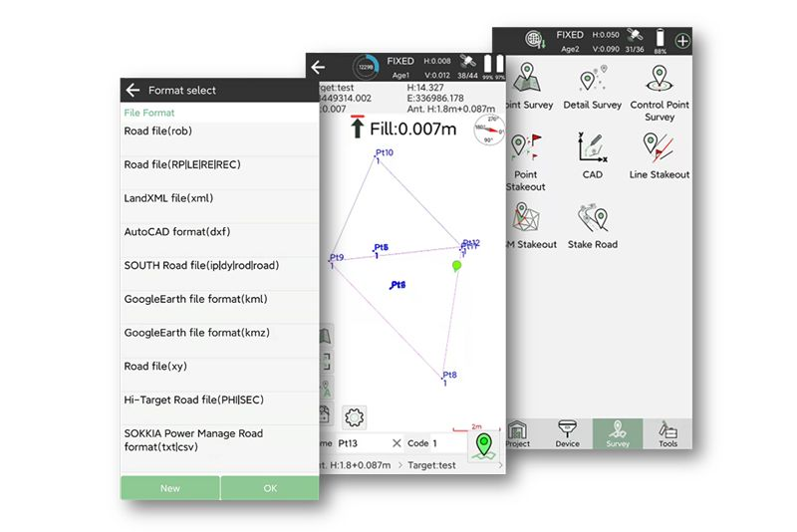Switch to the Survey tab
The height and width of the screenshot is (532, 797).
click(x=618, y=434)
